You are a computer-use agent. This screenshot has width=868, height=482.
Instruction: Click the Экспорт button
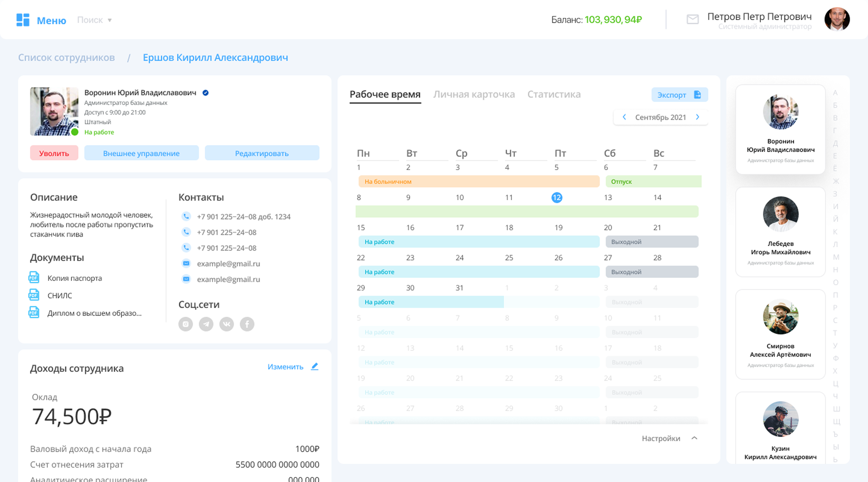tap(679, 95)
